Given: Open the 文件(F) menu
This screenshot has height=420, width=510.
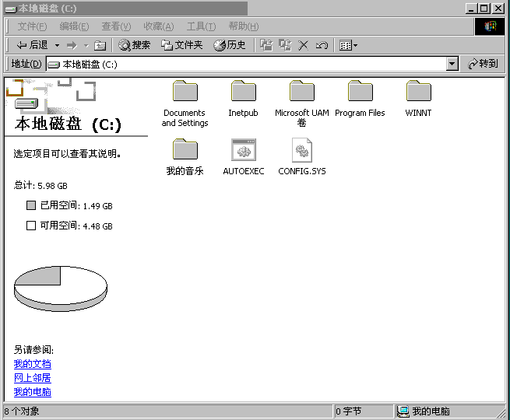Looking at the screenshot, I should [x=32, y=26].
